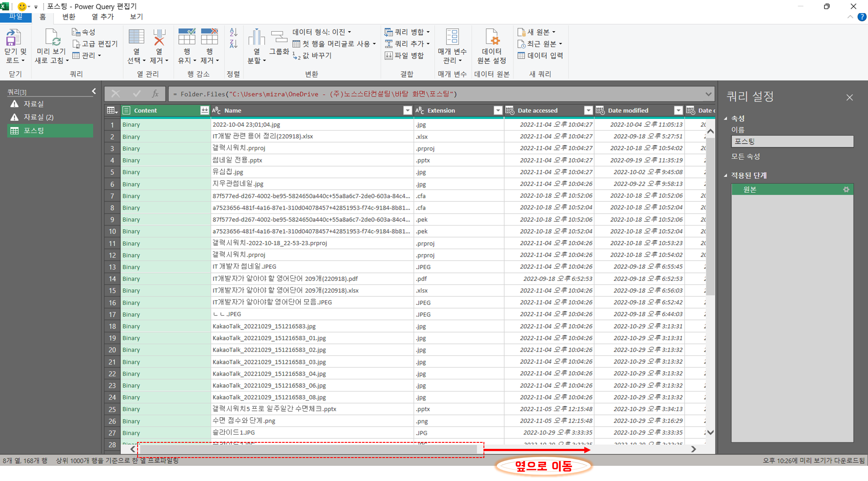The height and width of the screenshot is (481, 868).
Task: Click the 모든 속성 link
Action: 745,156
